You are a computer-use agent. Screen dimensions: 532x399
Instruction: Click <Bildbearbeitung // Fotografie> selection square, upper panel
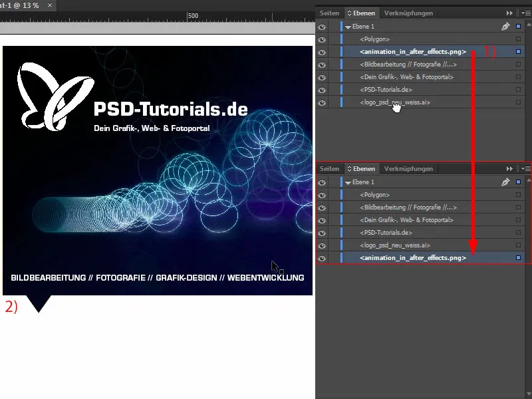pyautogui.click(x=518, y=64)
